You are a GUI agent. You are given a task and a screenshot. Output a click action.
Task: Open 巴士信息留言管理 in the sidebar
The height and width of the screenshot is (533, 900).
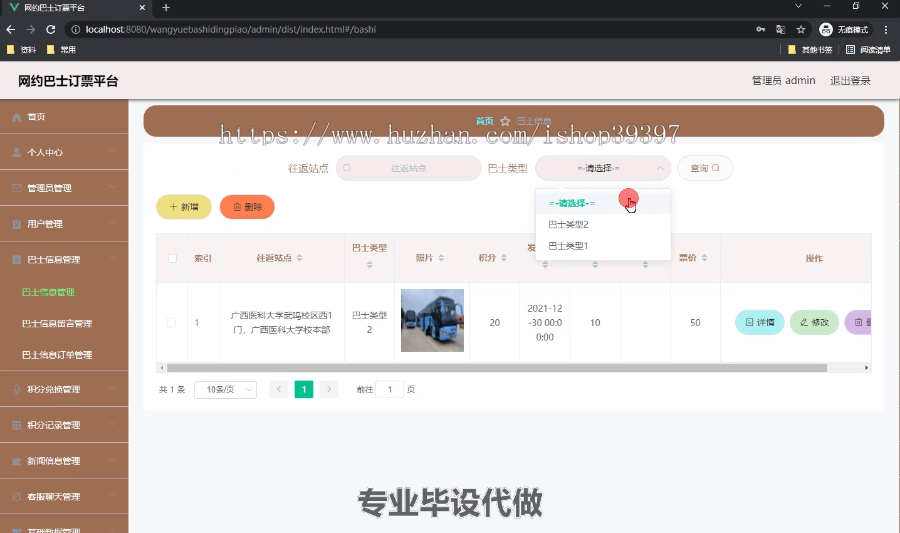[x=57, y=324]
